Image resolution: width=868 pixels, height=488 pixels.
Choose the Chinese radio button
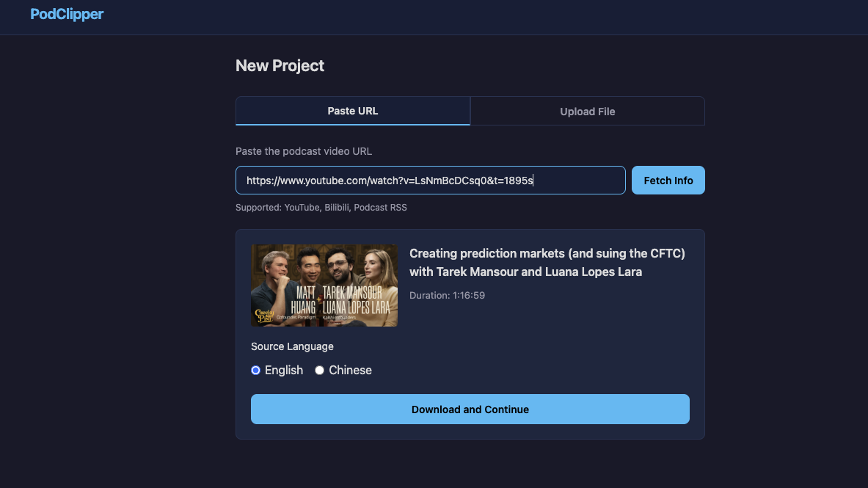coord(319,371)
